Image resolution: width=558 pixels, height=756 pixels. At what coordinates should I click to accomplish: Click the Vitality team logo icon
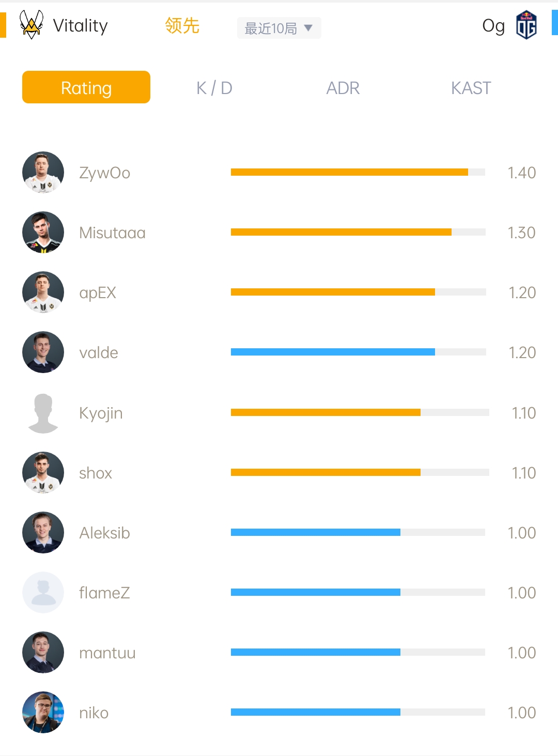[32, 25]
